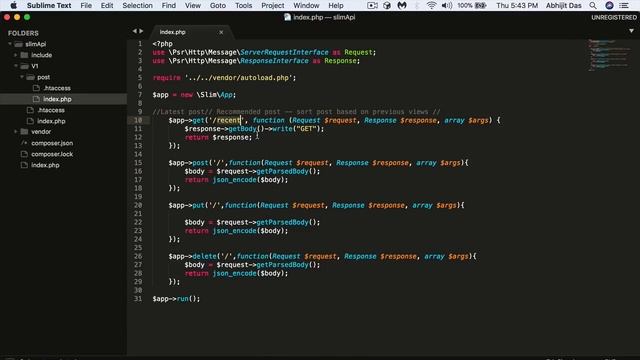The image size is (640, 360).
Task: Click the Malwarebytes M menu bar icon
Action: 402,5
